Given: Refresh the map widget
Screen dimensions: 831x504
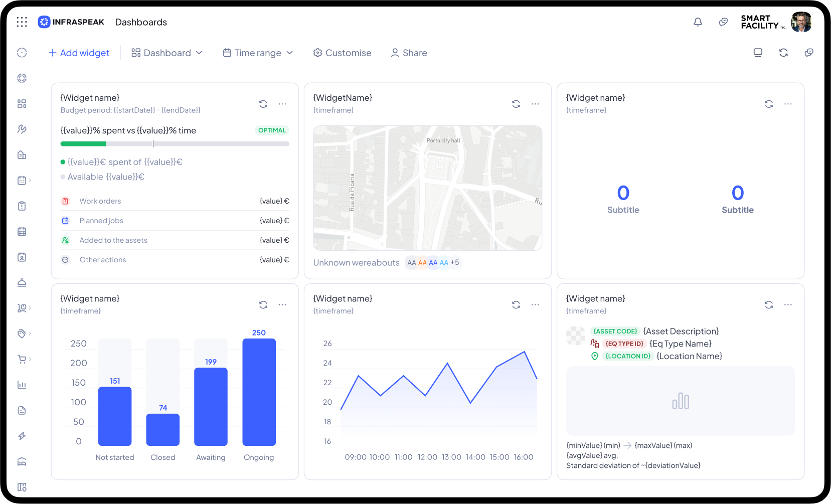Looking at the screenshot, I should click(x=516, y=104).
